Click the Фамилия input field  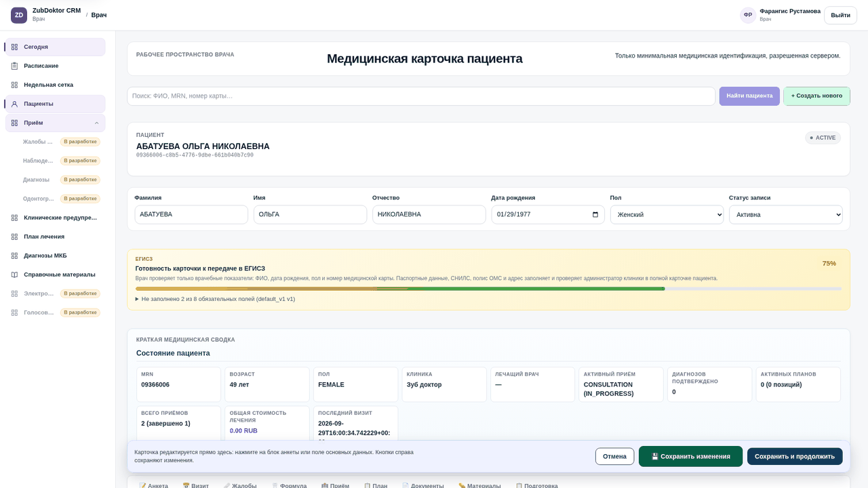(191, 215)
